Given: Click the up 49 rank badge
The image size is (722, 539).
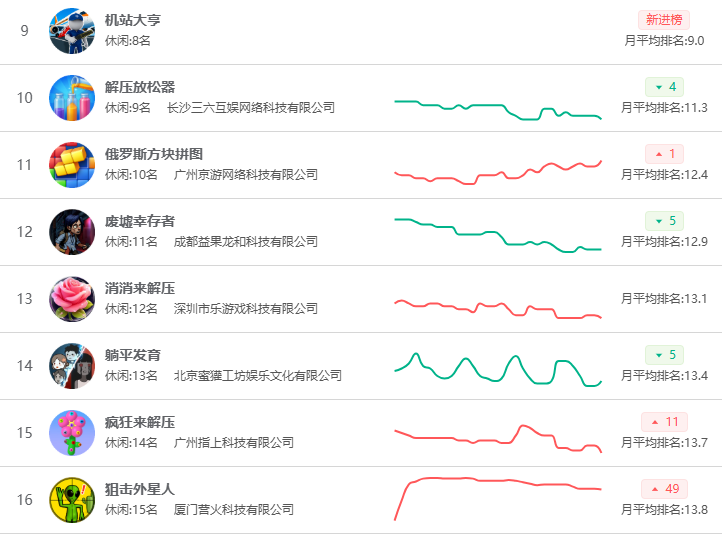Looking at the screenshot, I should pyautogui.click(x=664, y=489).
